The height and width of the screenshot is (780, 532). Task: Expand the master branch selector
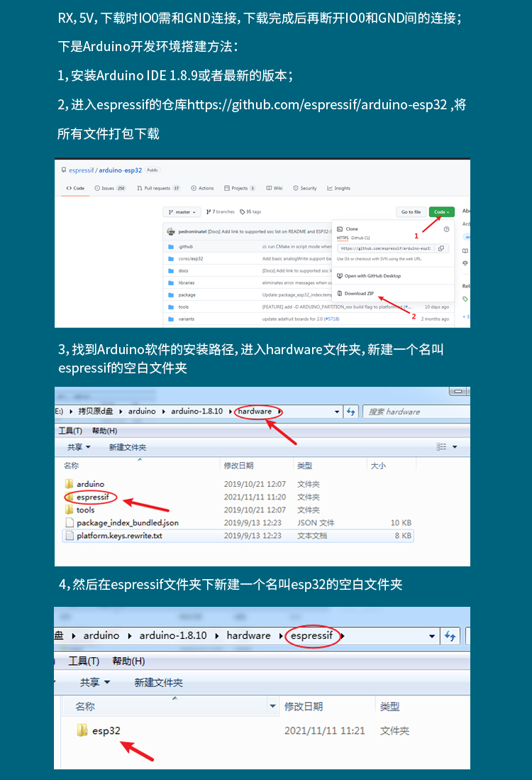tap(182, 212)
